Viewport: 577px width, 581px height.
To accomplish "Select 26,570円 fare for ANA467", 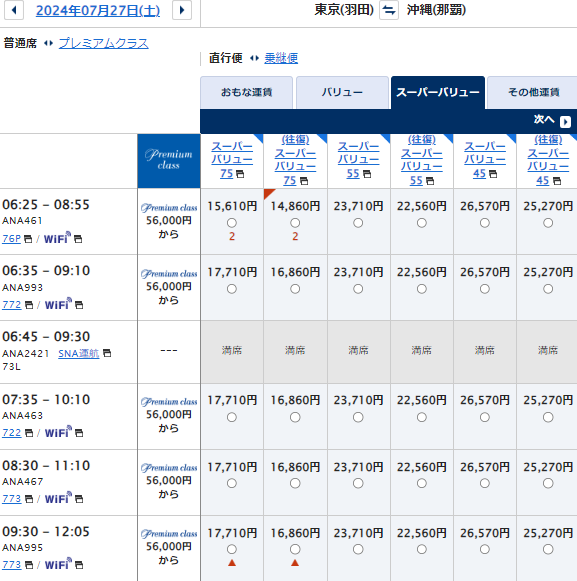I will click(485, 483).
